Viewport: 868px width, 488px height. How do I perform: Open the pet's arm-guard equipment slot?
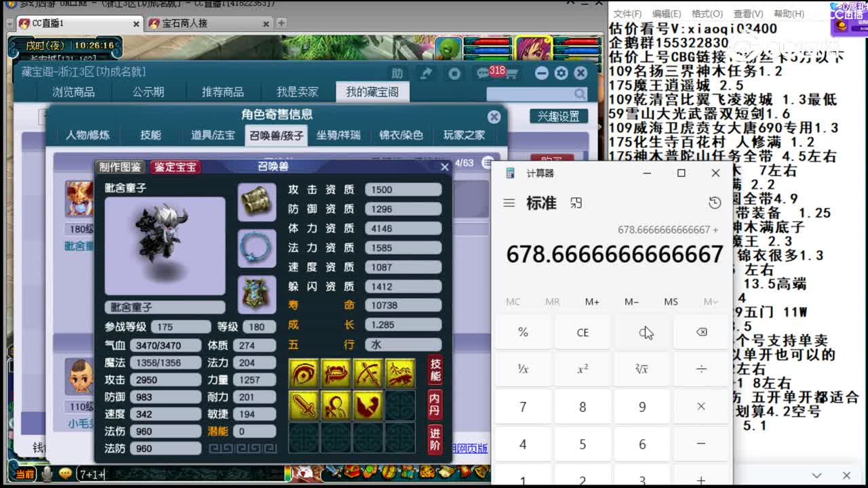click(257, 202)
